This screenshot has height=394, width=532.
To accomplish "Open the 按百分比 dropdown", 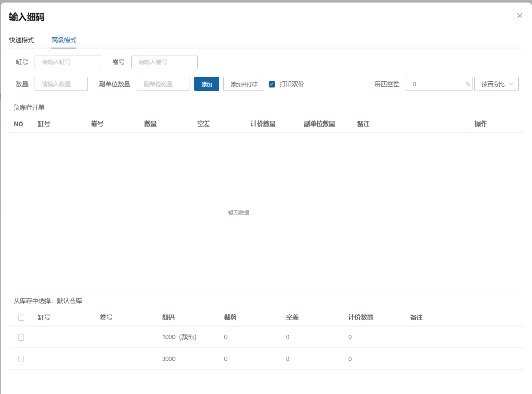I will pyautogui.click(x=496, y=84).
